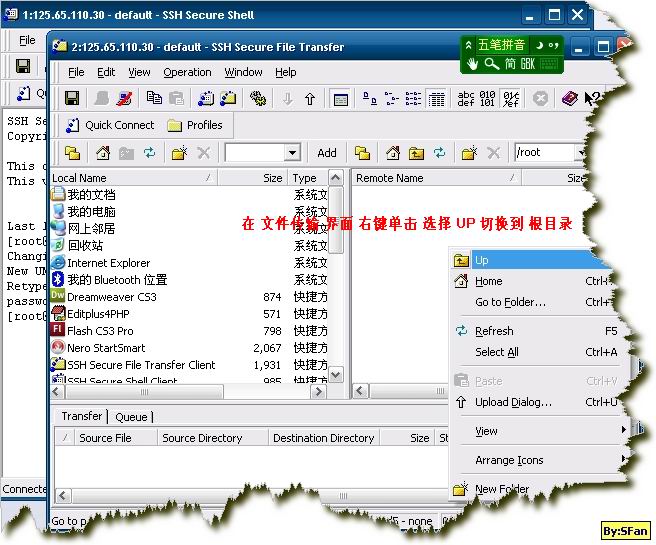Sort by Local Name column header

pyautogui.click(x=133, y=178)
